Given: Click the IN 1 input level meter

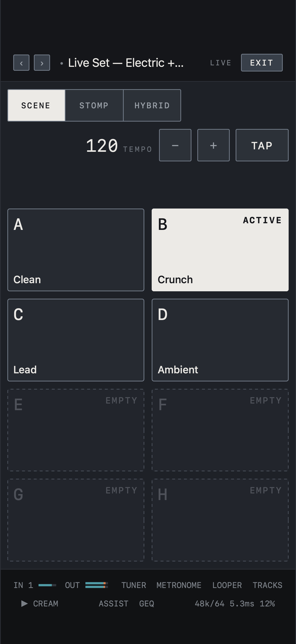Looking at the screenshot, I should click(47, 585).
